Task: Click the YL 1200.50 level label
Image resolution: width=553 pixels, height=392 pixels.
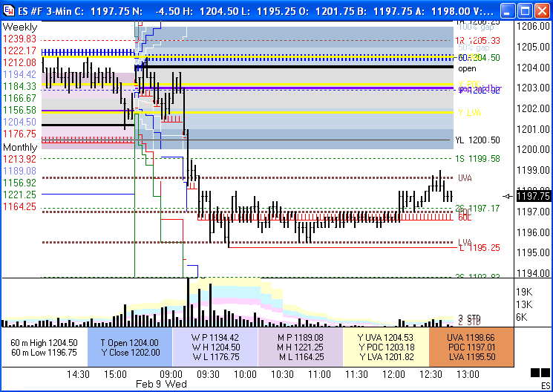Action: [477, 140]
